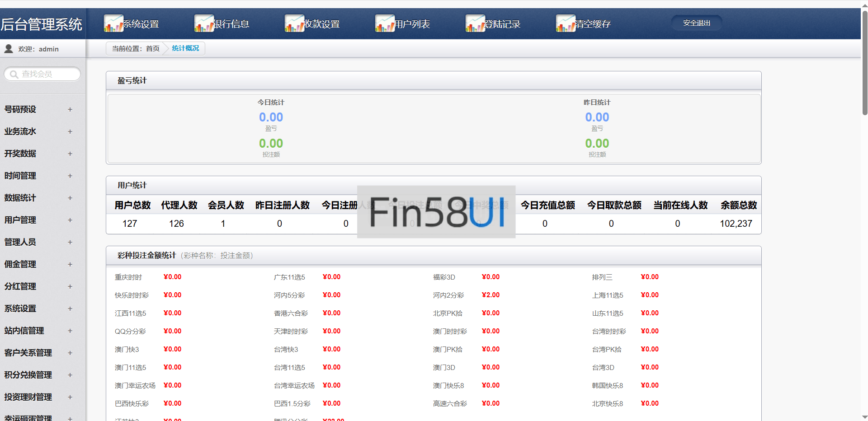
Task: Open 系统设置 from the top toolbar icon
Action: (113, 23)
